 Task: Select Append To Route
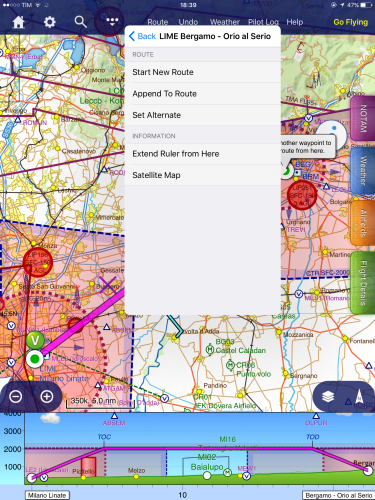pyautogui.click(x=202, y=94)
